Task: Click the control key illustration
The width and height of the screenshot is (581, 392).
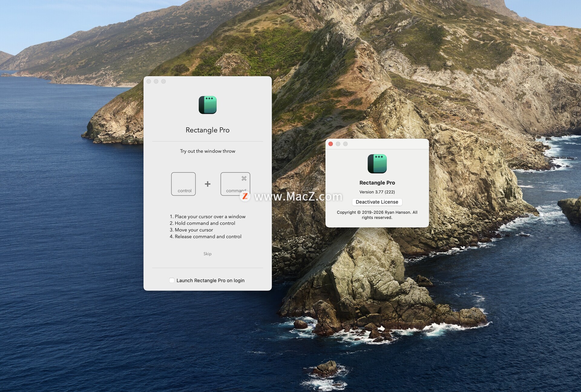Action: [x=183, y=184]
